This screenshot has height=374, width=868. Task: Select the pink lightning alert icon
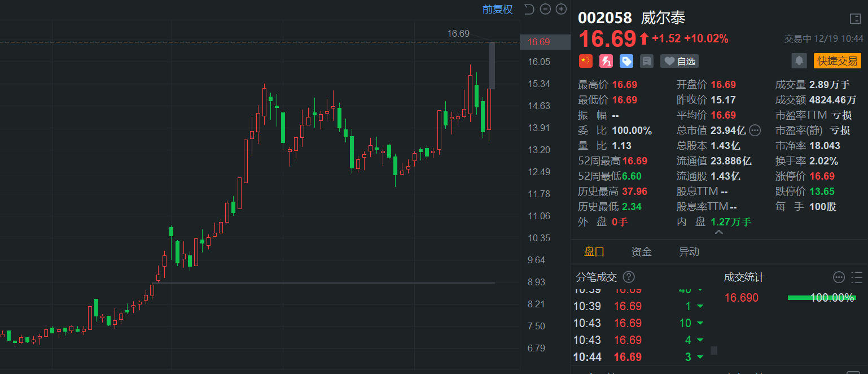(606, 60)
